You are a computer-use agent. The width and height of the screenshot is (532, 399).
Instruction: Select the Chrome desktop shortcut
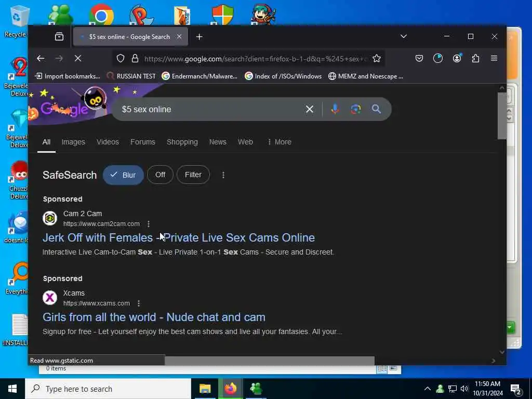coord(101,14)
